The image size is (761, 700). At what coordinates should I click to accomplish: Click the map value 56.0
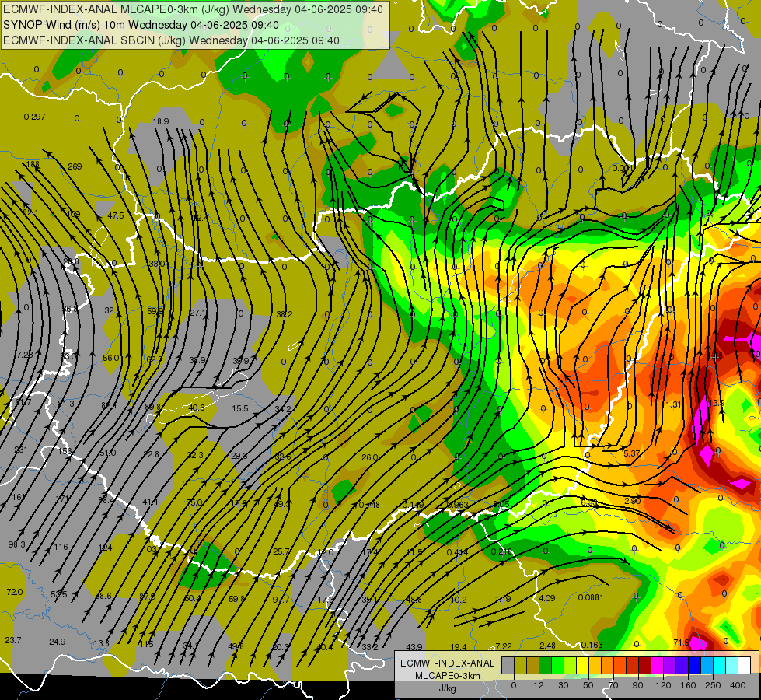(x=110, y=358)
